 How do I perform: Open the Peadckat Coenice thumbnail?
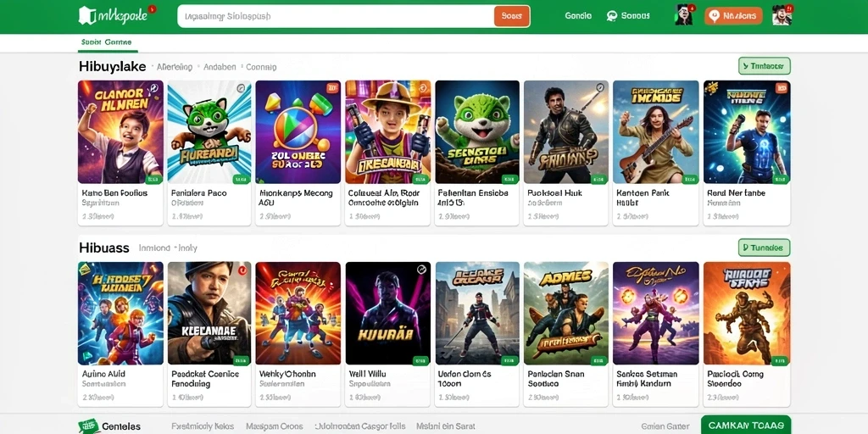[x=209, y=313]
